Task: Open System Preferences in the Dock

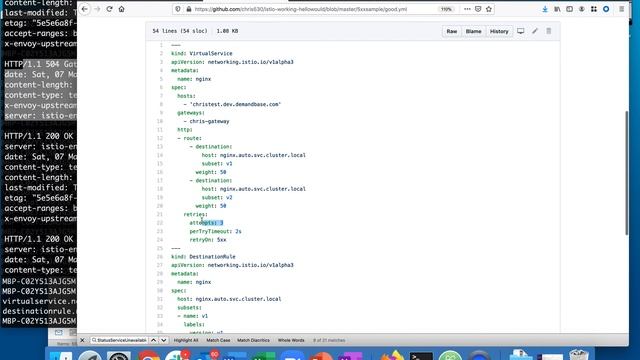Action: pos(119,355)
